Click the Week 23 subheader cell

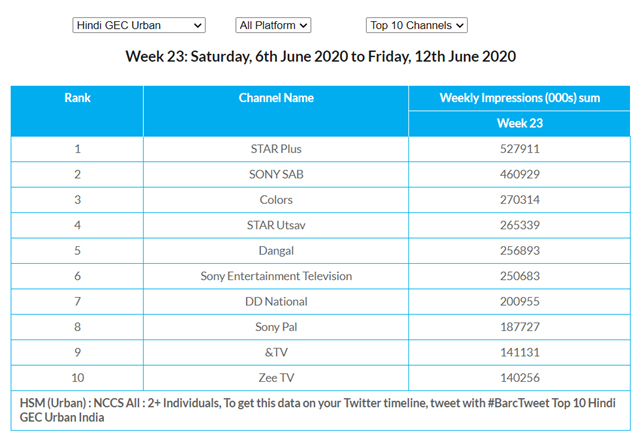click(519, 123)
